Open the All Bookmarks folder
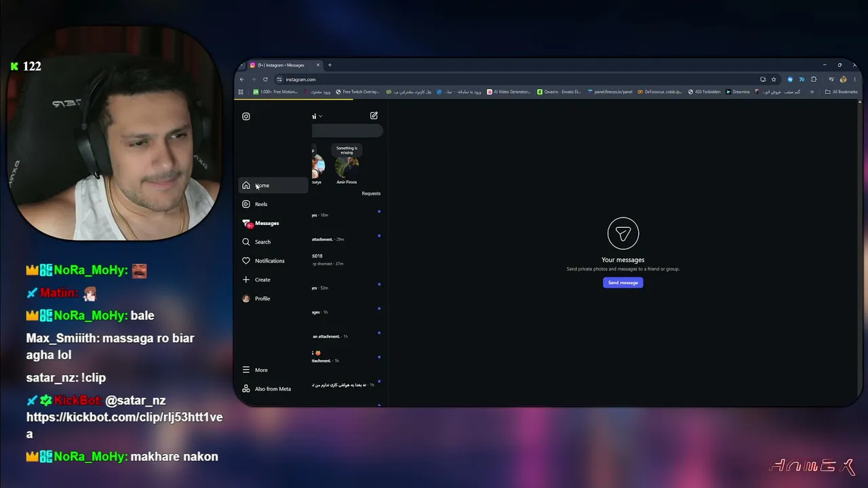Screen dimensions: 868x488 842,91
